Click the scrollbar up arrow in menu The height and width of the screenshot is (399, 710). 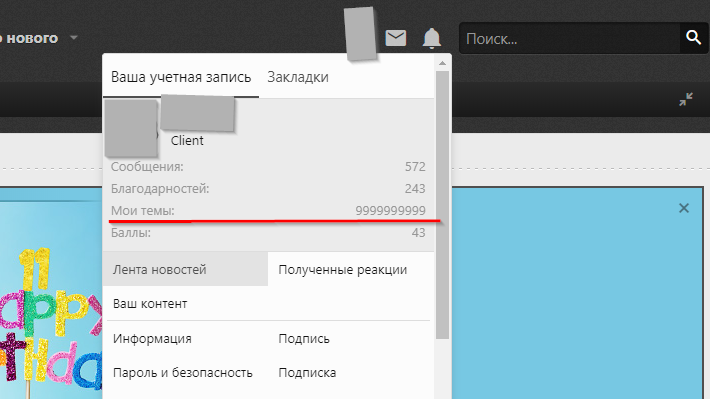[442, 63]
